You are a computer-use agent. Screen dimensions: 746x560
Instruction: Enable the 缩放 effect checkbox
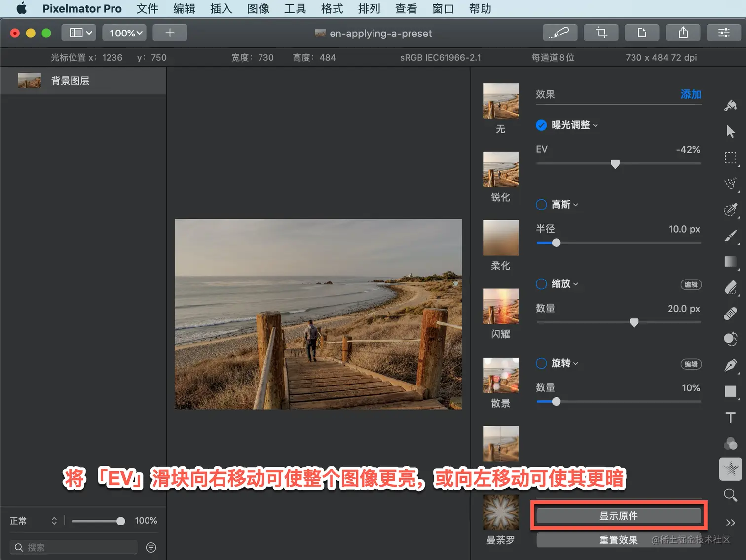pyautogui.click(x=541, y=284)
